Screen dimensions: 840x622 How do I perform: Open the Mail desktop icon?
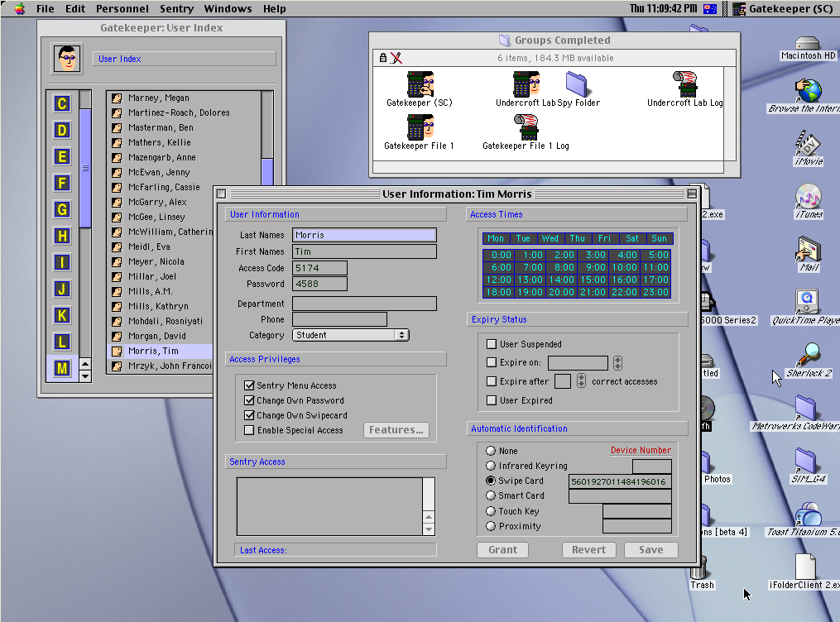(x=809, y=249)
